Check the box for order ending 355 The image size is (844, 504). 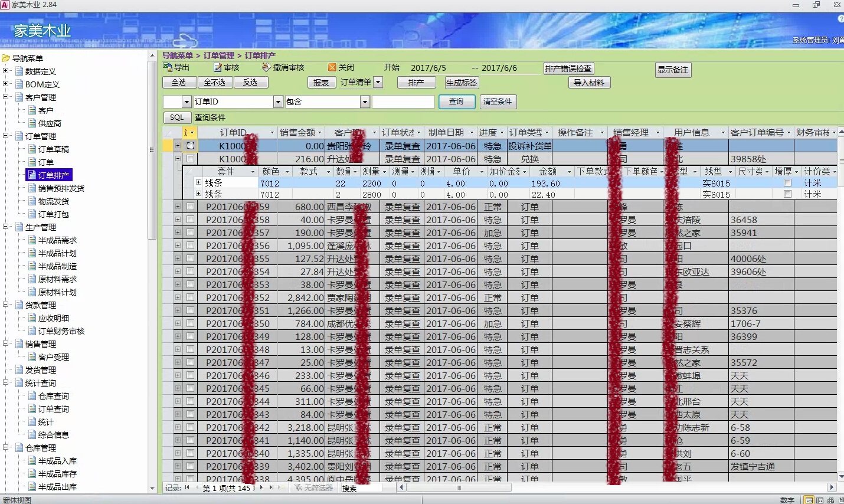coord(190,258)
